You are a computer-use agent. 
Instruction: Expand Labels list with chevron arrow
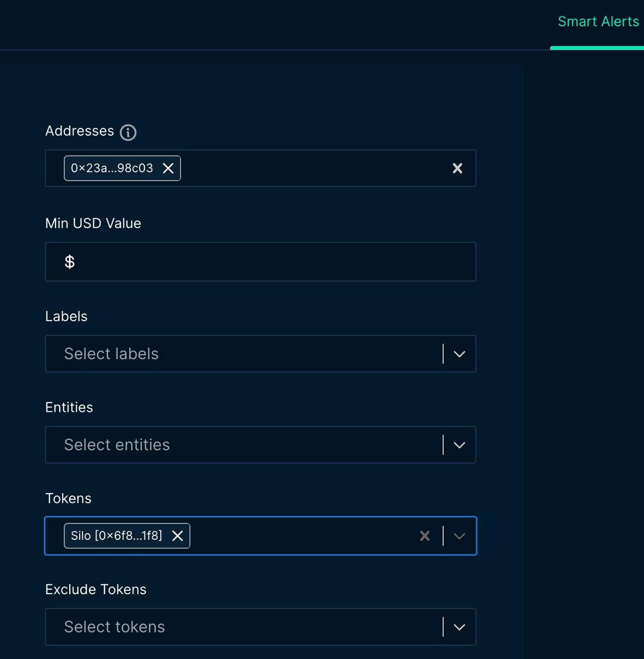460,354
